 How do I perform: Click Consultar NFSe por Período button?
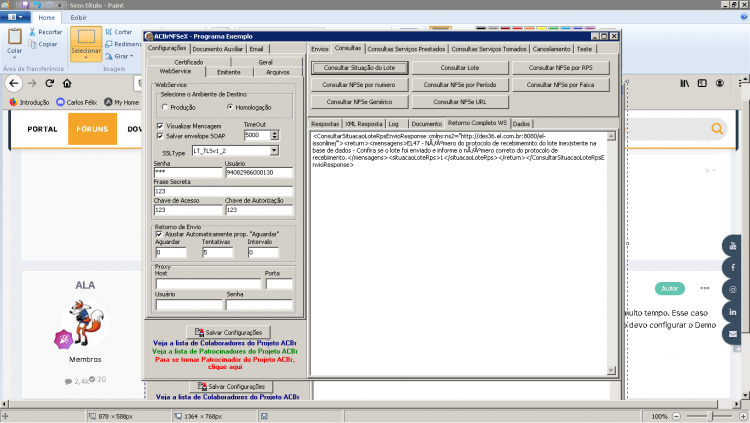pos(460,85)
